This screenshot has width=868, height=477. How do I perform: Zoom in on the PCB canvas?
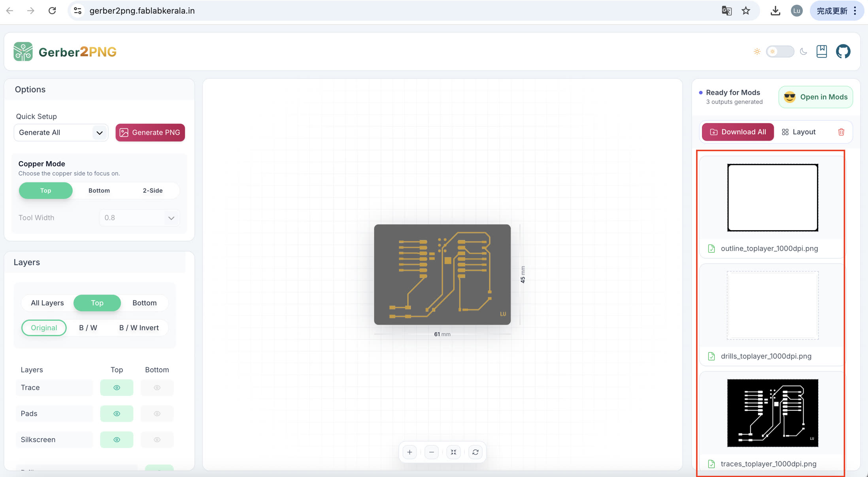(x=409, y=452)
